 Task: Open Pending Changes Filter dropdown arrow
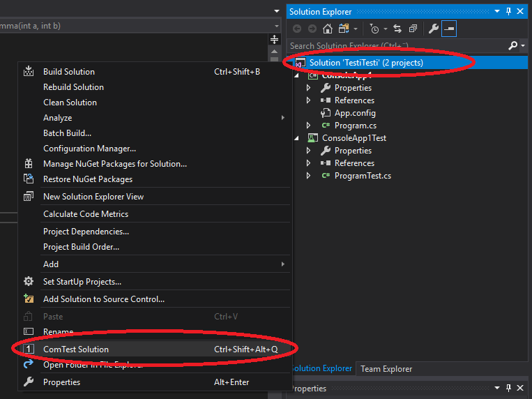click(x=386, y=29)
